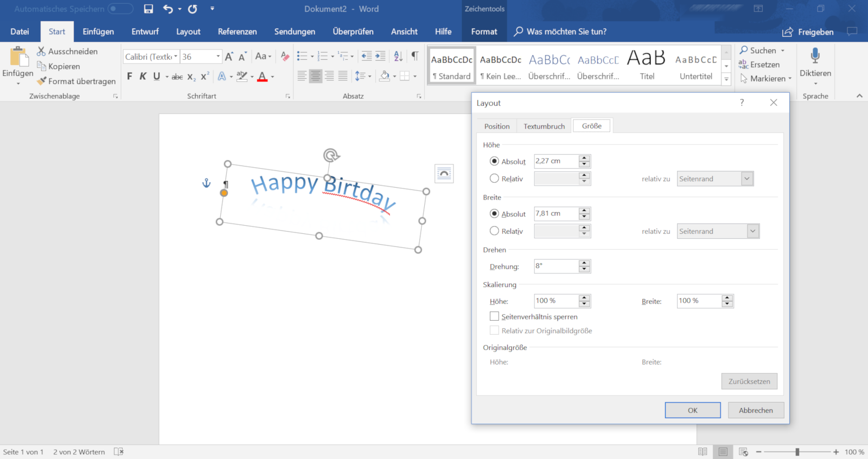The height and width of the screenshot is (459, 868).
Task: Click the Format übertragen paintbrush icon
Action: click(x=42, y=81)
